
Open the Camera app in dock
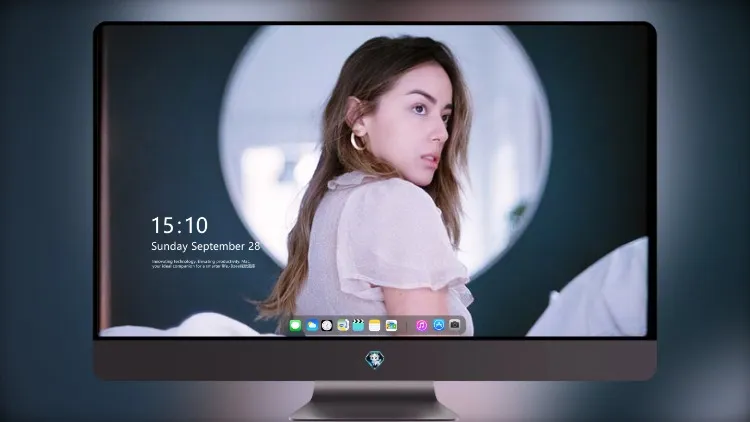[455, 325]
